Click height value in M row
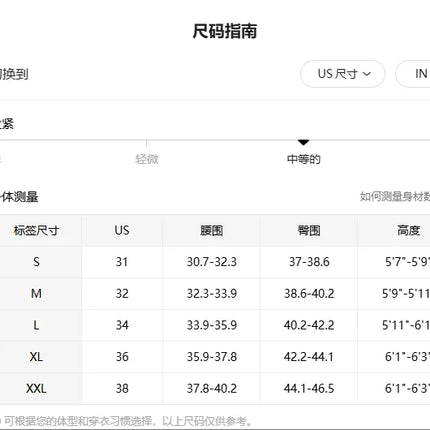This screenshot has height=430, width=430. pos(406,293)
